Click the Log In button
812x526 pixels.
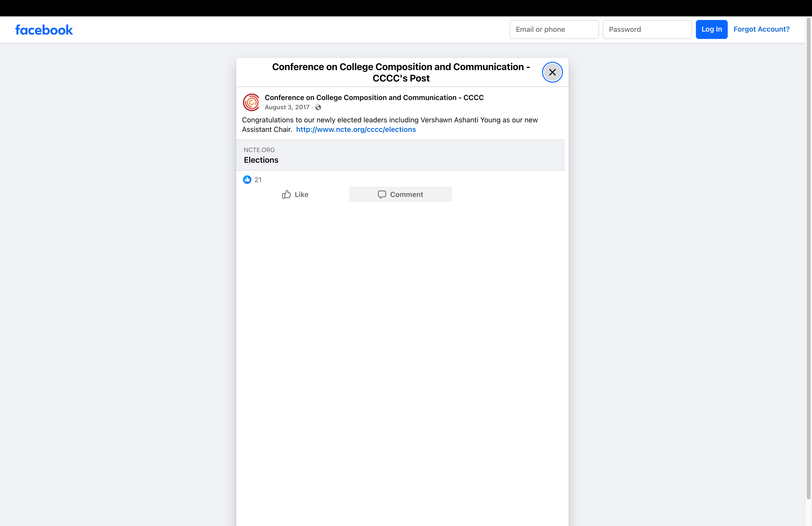pos(711,29)
